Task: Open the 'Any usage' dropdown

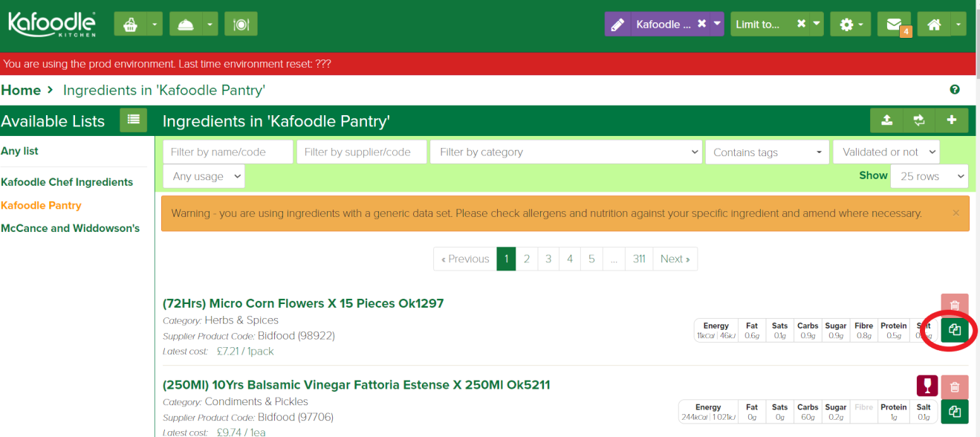Action: [204, 176]
